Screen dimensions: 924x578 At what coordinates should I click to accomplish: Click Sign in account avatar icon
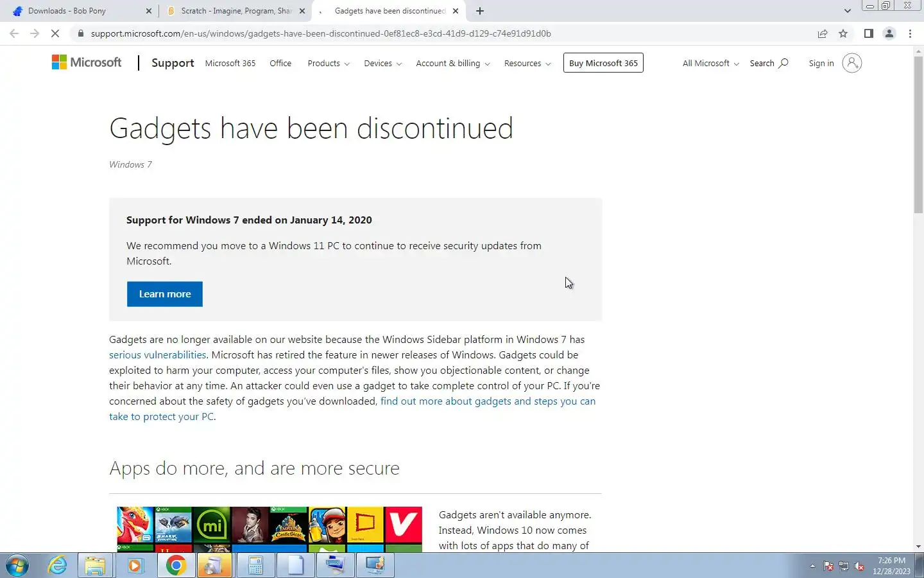pyautogui.click(x=851, y=63)
